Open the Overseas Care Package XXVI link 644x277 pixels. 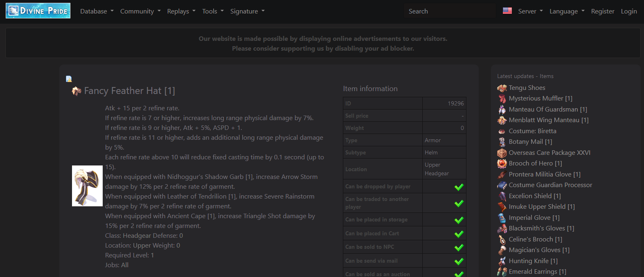(549, 153)
